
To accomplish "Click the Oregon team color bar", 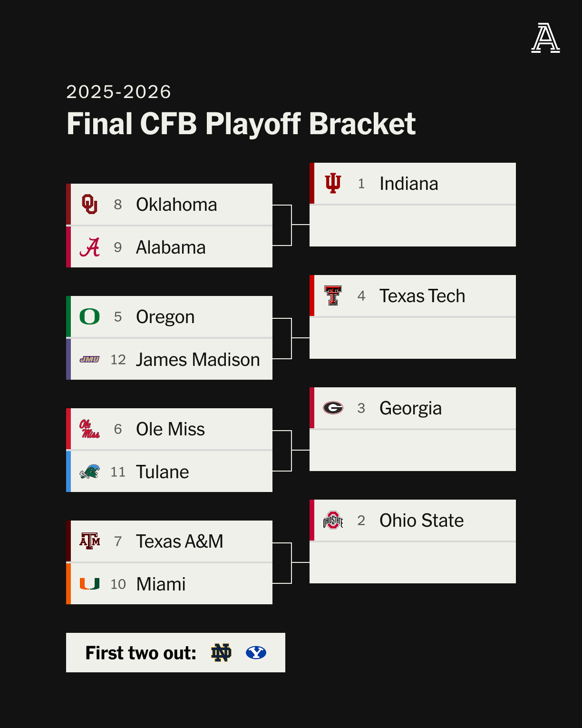I will (68, 316).
